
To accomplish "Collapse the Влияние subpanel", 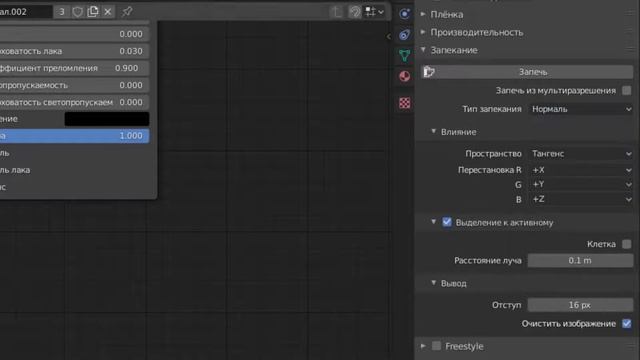I will pyautogui.click(x=434, y=131).
